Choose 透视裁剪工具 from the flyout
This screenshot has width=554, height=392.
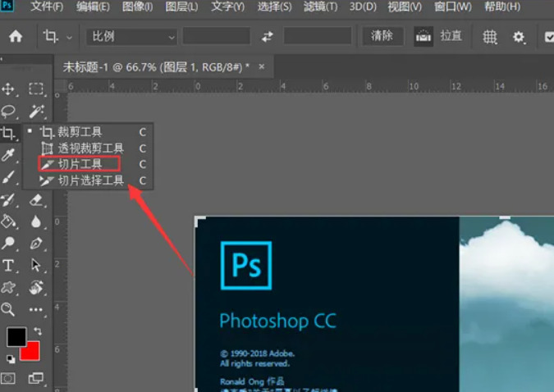[x=89, y=148]
